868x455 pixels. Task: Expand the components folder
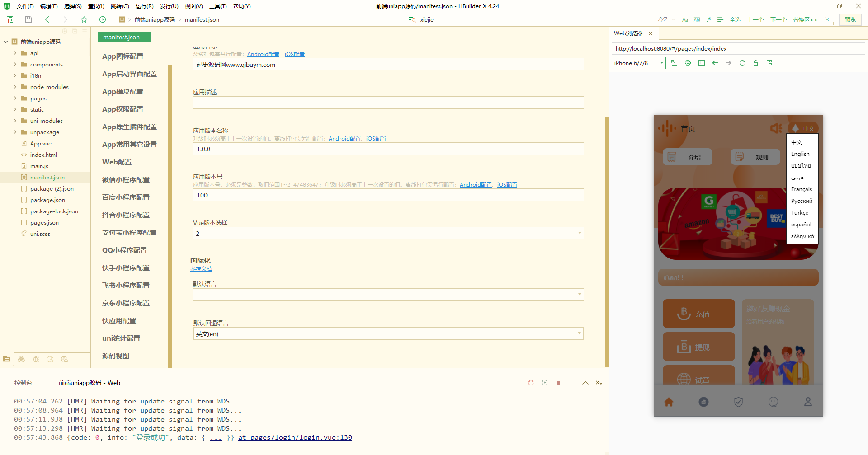pos(15,64)
